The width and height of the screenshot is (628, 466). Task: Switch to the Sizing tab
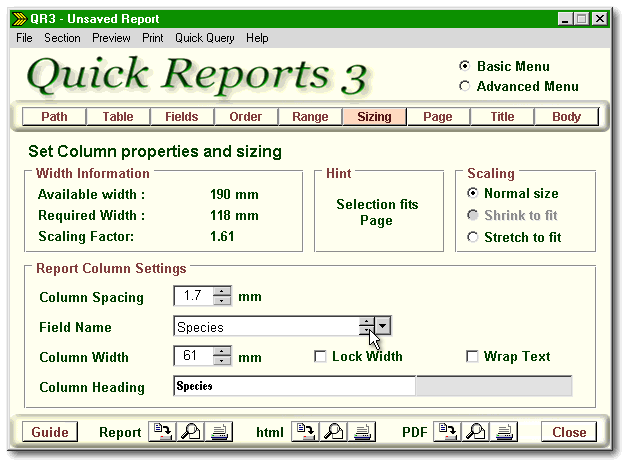(x=374, y=116)
